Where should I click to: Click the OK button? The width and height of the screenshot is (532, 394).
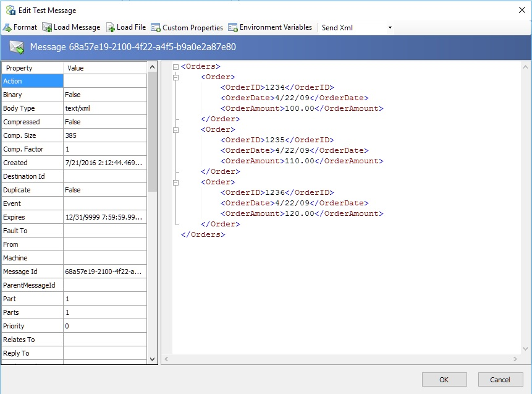(444, 380)
